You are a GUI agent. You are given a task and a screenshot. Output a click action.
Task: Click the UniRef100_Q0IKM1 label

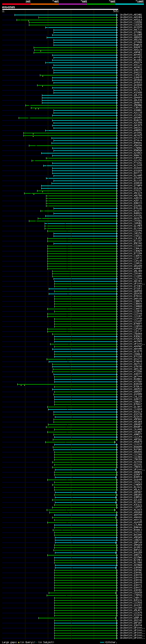coord(131,133)
